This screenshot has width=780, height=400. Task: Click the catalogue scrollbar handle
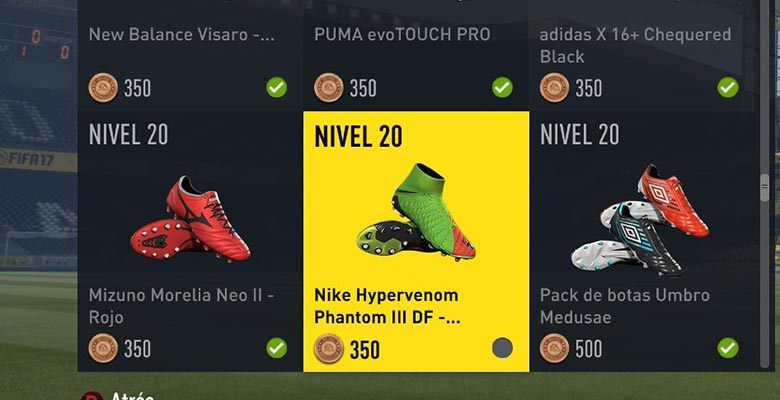(765, 187)
